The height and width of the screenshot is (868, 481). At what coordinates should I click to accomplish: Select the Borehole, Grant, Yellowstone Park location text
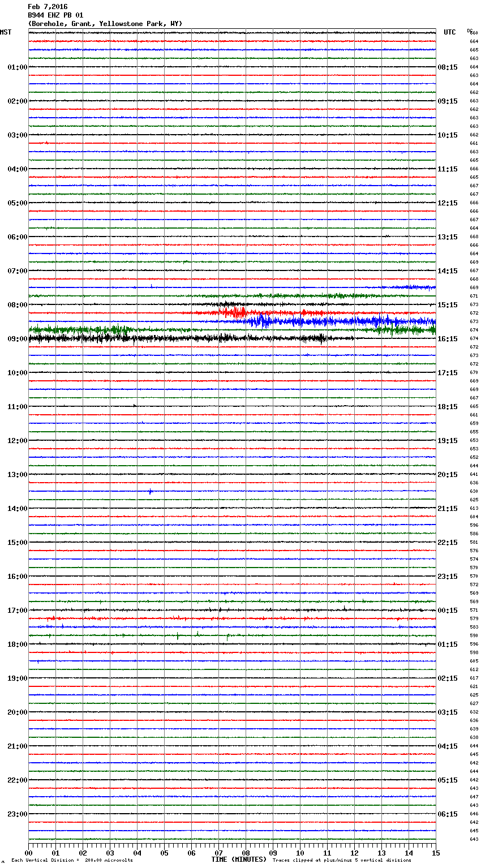(x=105, y=24)
